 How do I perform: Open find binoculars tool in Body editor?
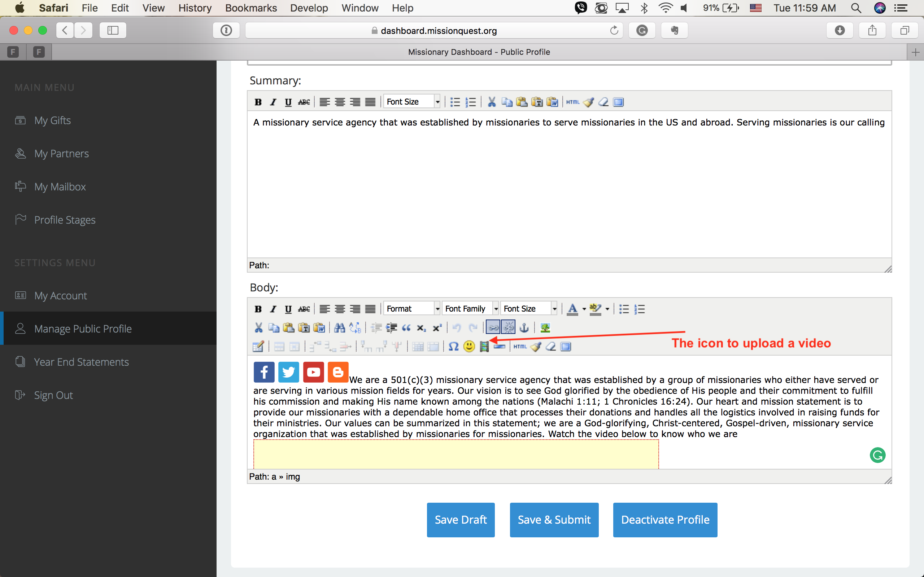[339, 328]
